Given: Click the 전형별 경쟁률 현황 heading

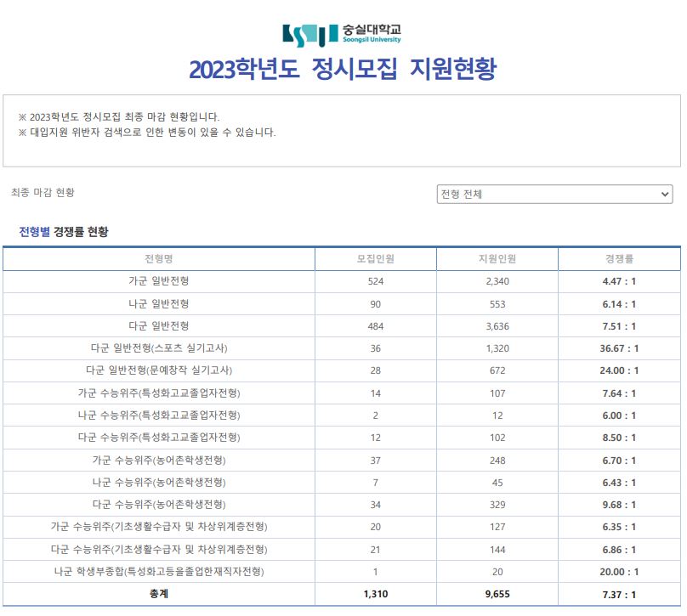Looking at the screenshot, I should [64, 232].
